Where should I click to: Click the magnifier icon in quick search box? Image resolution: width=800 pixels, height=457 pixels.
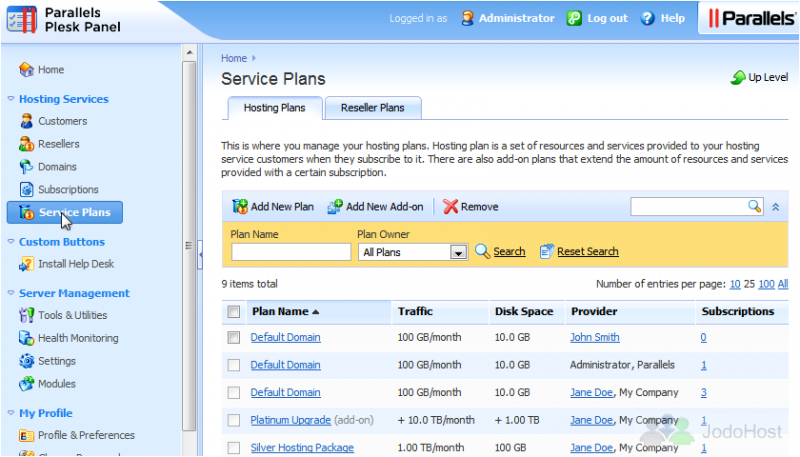coord(754,206)
